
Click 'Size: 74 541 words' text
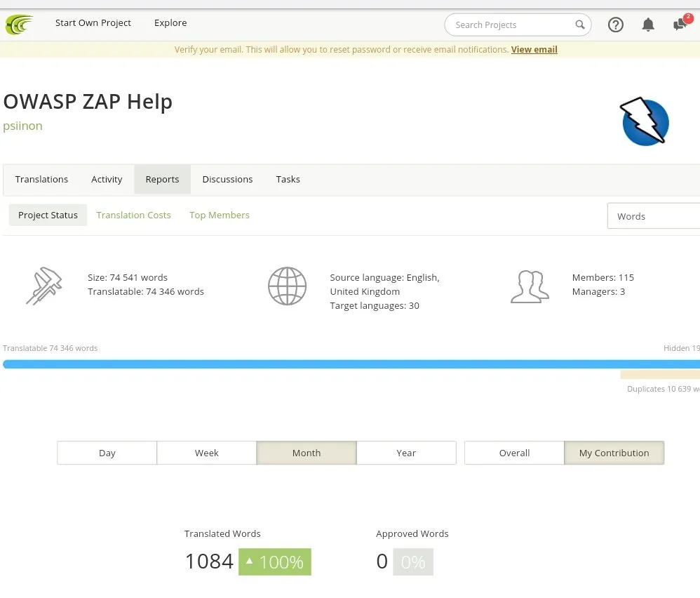tap(128, 277)
